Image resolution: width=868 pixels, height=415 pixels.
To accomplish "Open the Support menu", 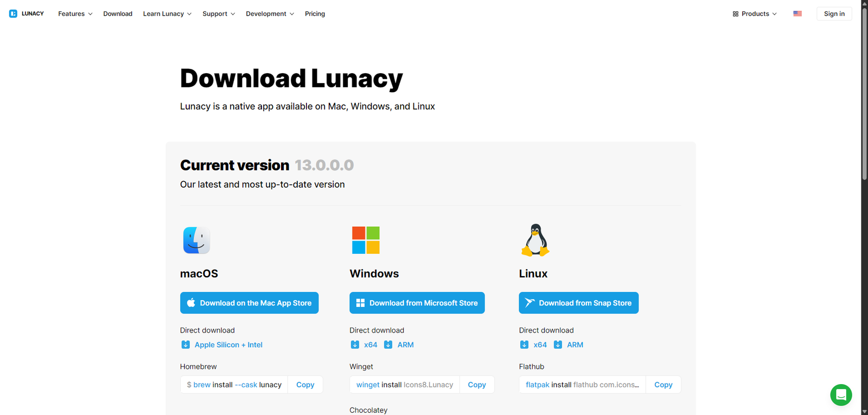I will point(219,14).
